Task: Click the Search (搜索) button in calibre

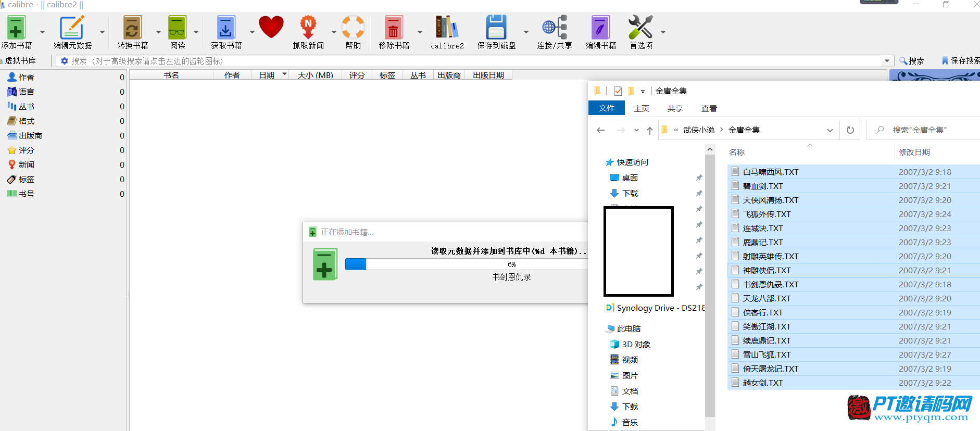Action: (x=912, y=61)
